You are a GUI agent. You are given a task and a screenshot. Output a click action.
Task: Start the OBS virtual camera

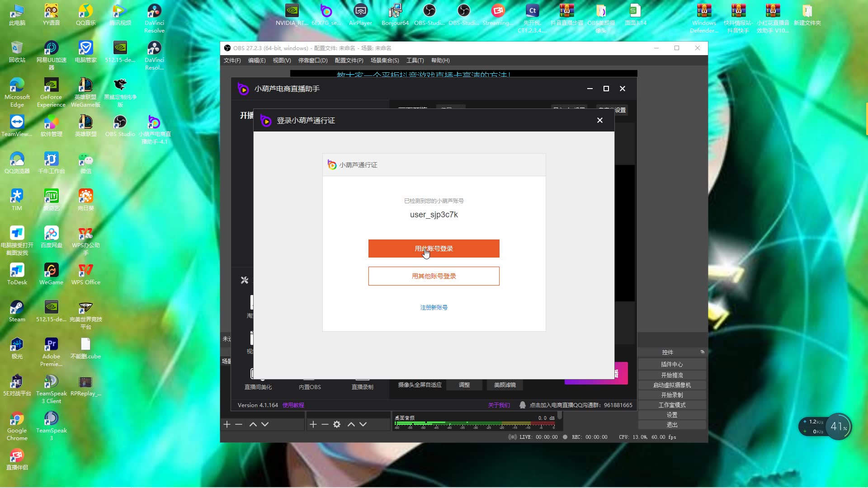[x=672, y=385]
